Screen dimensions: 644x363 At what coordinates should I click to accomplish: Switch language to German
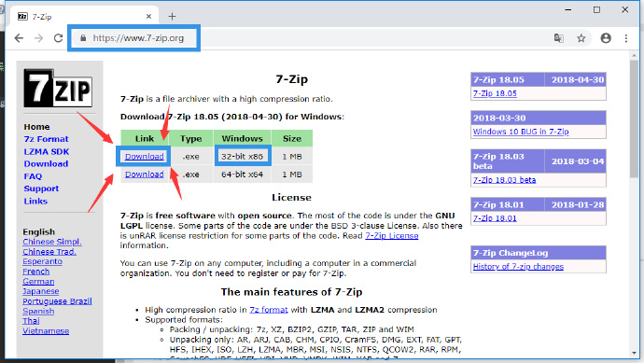(38, 281)
